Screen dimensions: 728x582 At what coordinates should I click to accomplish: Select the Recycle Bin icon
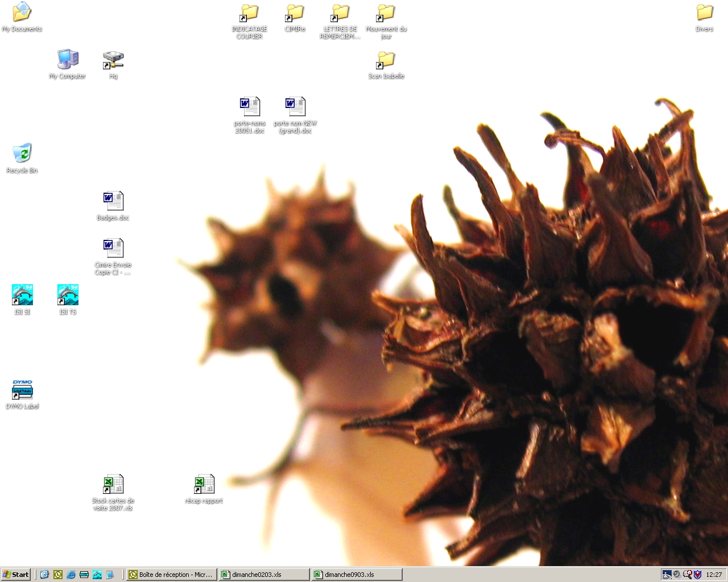22,159
